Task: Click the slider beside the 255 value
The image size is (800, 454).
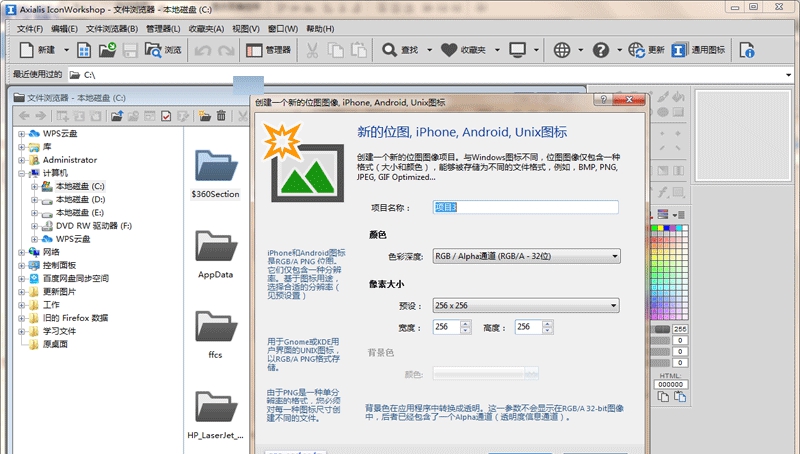Action: [662, 329]
